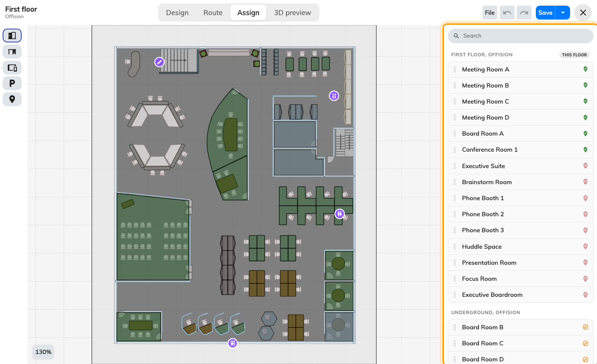Image resolution: width=597 pixels, height=364 pixels.
Task: Select the devices tool in left sidebar
Action: point(12,68)
